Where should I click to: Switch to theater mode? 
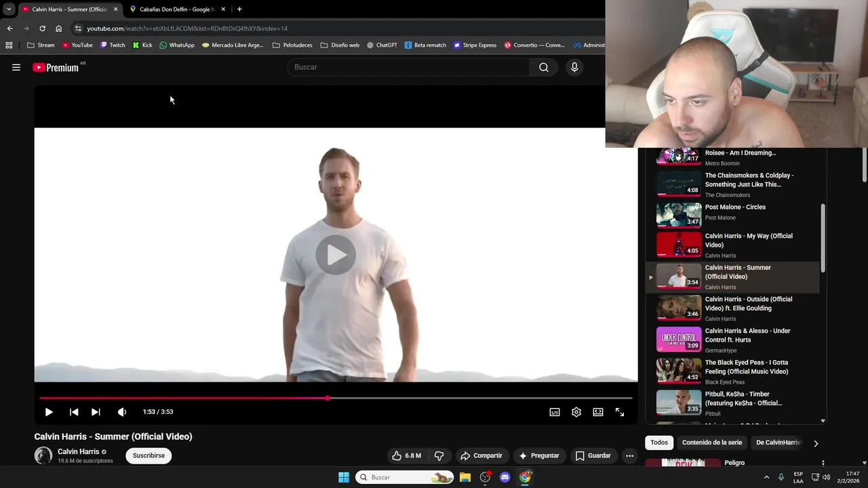[x=598, y=411]
